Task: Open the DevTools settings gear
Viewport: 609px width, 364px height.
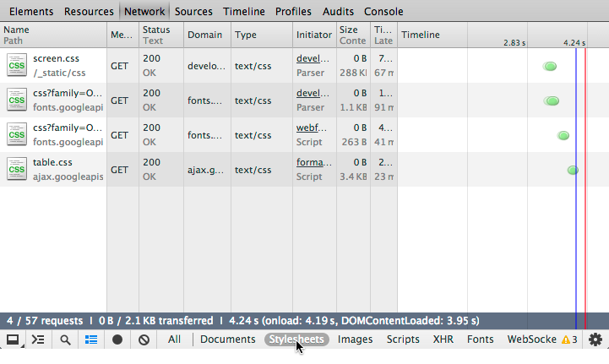Action: [595, 340]
